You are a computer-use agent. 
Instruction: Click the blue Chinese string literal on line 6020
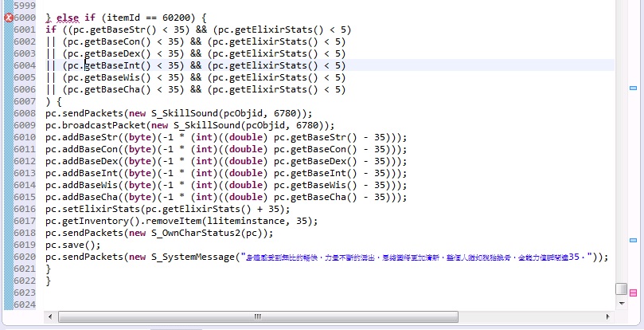coord(416,257)
